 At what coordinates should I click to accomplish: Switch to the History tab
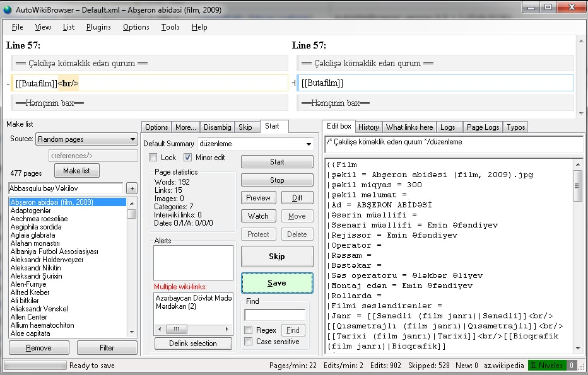368,127
